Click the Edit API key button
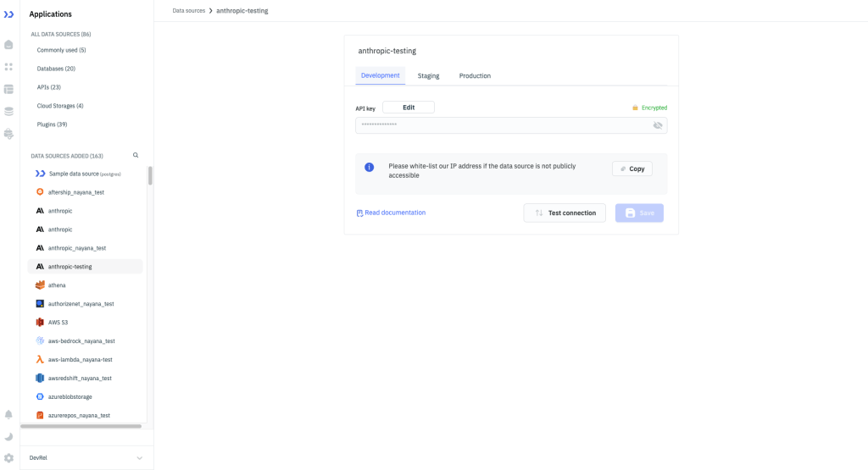Viewport: 868px width, 470px height. click(409, 108)
